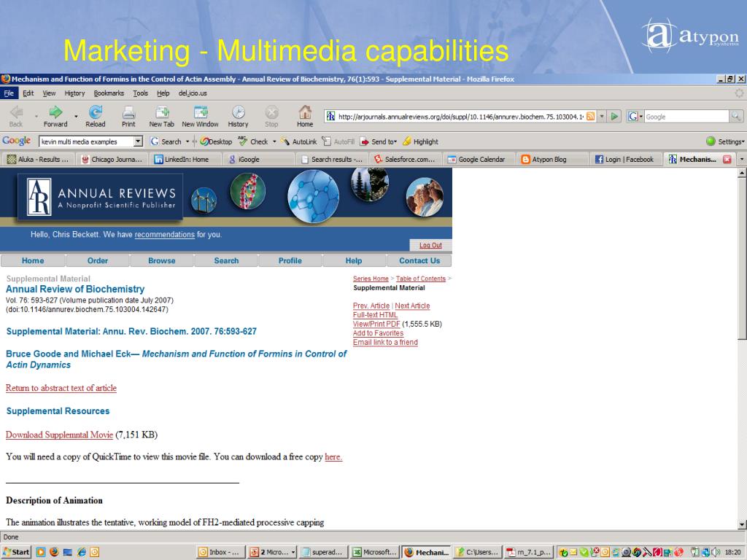Click the Print toolbar icon

coord(128,112)
